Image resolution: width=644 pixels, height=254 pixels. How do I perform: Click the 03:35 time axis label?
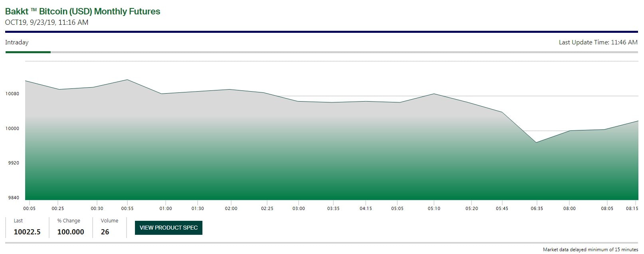pyautogui.click(x=333, y=208)
